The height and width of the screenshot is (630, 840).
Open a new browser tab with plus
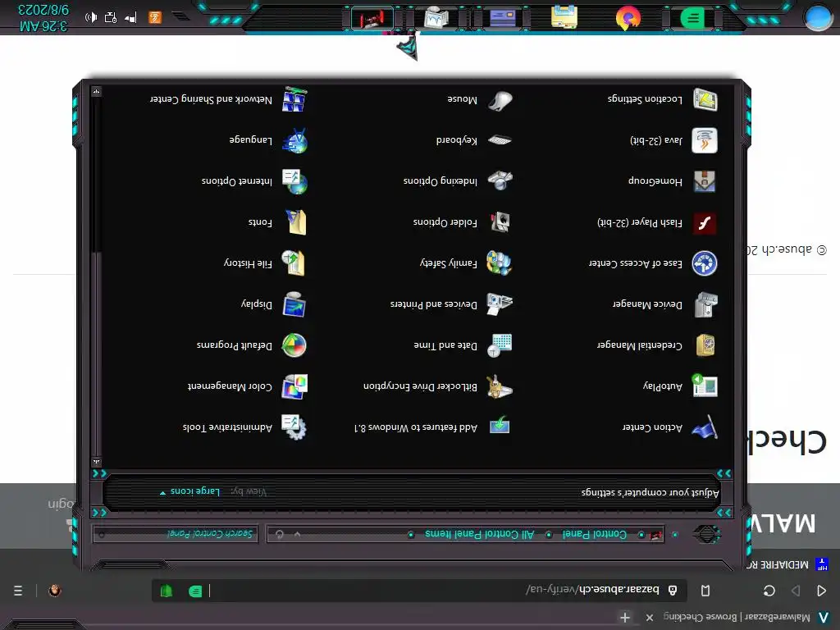[624, 617]
